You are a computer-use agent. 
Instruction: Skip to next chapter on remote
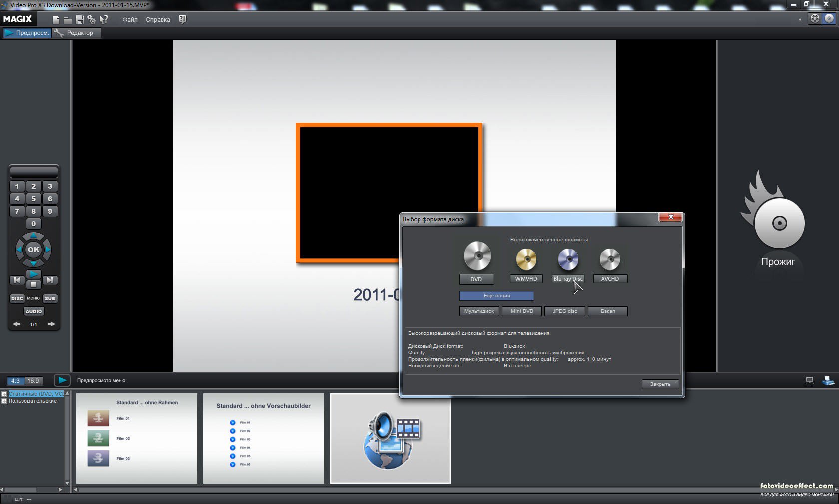pos(50,280)
